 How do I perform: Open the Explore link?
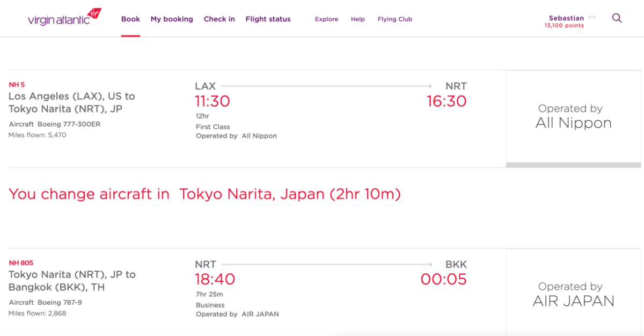pyautogui.click(x=326, y=19)
